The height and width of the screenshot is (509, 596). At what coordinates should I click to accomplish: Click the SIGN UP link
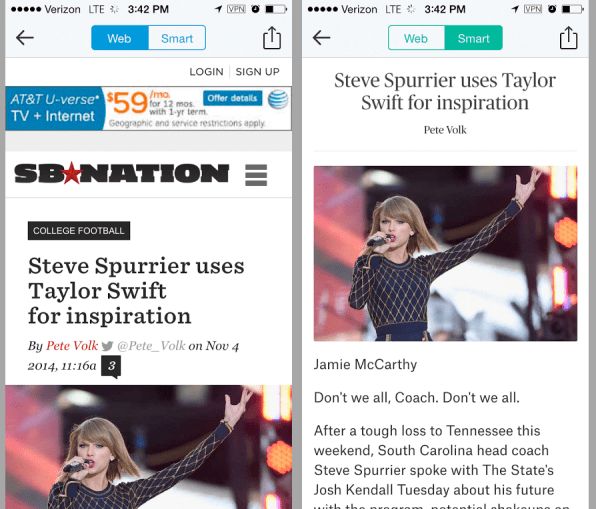point(257,71)
